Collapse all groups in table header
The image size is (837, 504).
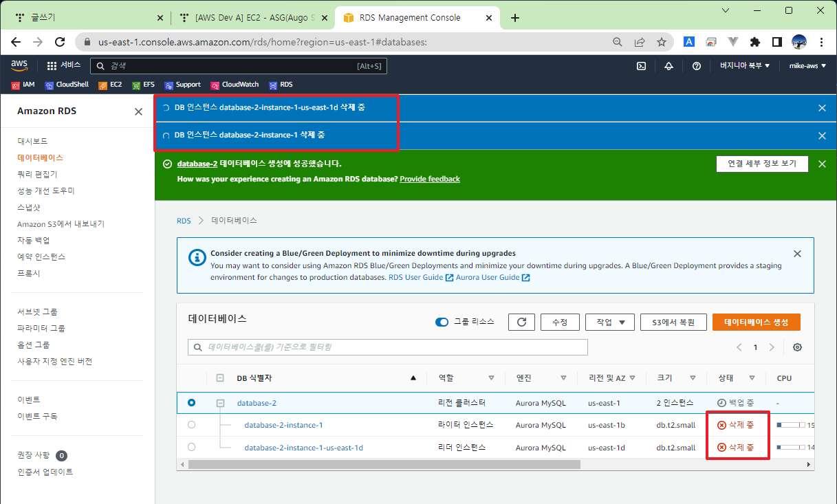coord(220,377)
